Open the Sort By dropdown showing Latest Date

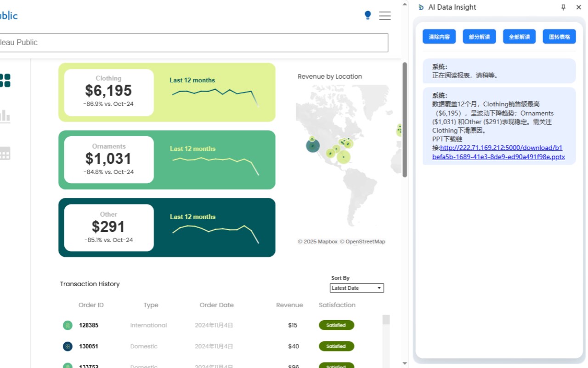356,288
